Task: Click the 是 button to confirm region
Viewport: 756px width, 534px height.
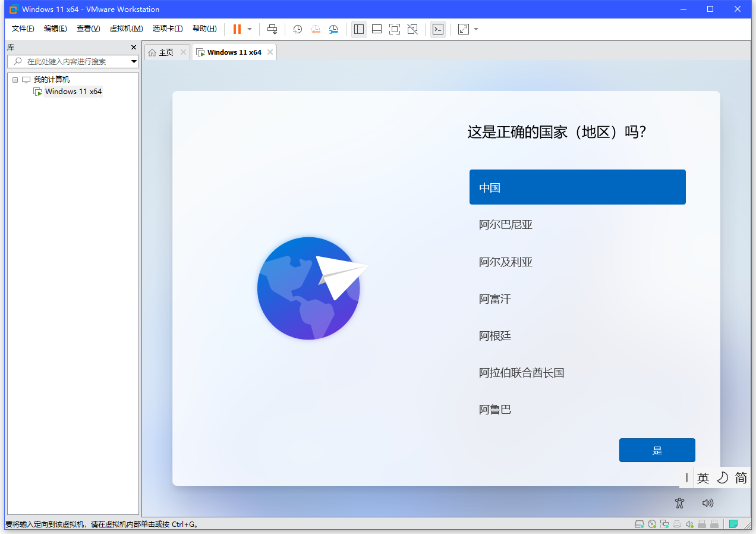Action: point(657,450)
